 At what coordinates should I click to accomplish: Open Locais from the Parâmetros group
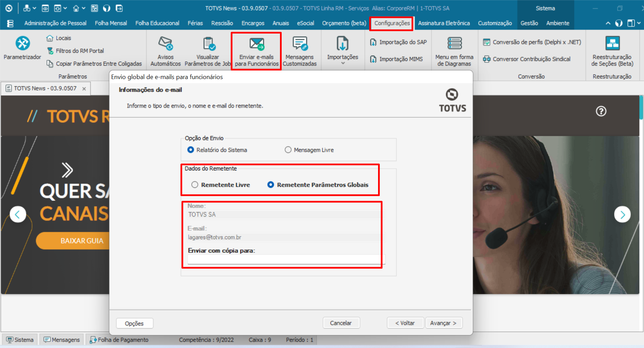point(59,38)
